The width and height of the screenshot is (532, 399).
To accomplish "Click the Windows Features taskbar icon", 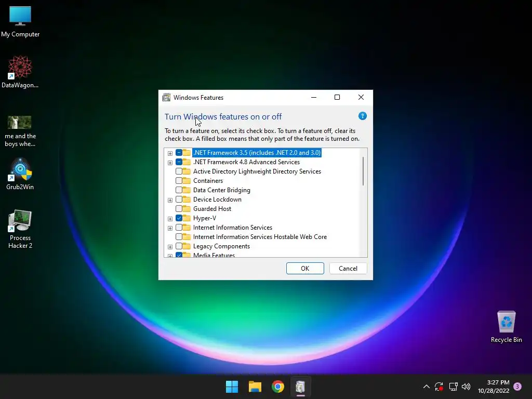I will tap(301, 387).
